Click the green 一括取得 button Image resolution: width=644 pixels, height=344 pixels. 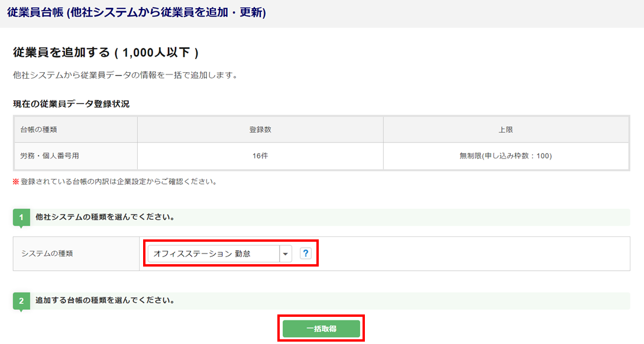(321, 329)
